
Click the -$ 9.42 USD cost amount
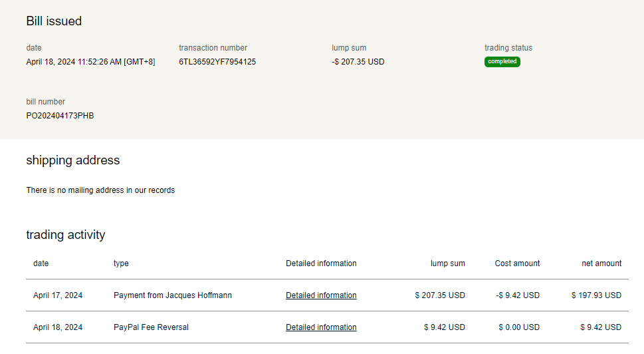click(x=518, y=295)
